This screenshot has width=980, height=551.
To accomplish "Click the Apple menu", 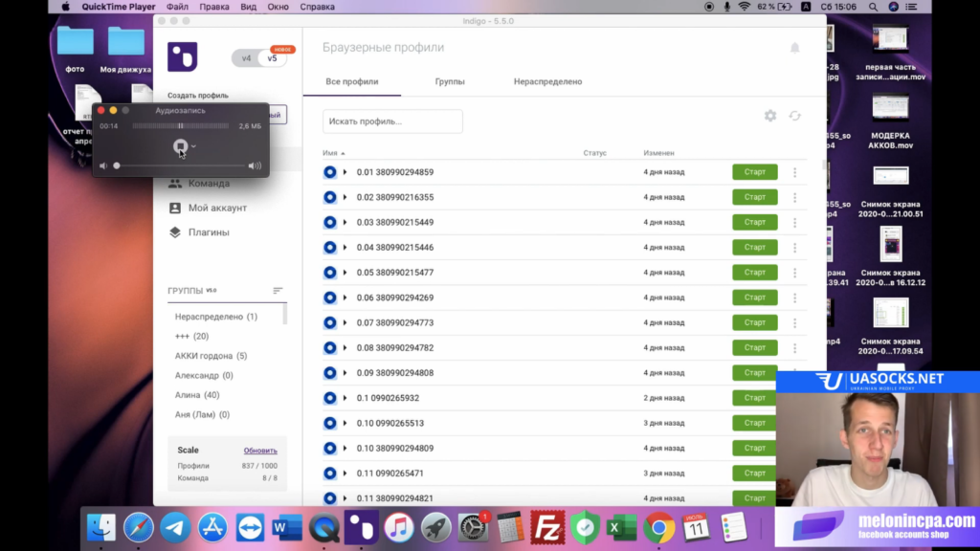I will pyautogui.click(x=66, y=7).
